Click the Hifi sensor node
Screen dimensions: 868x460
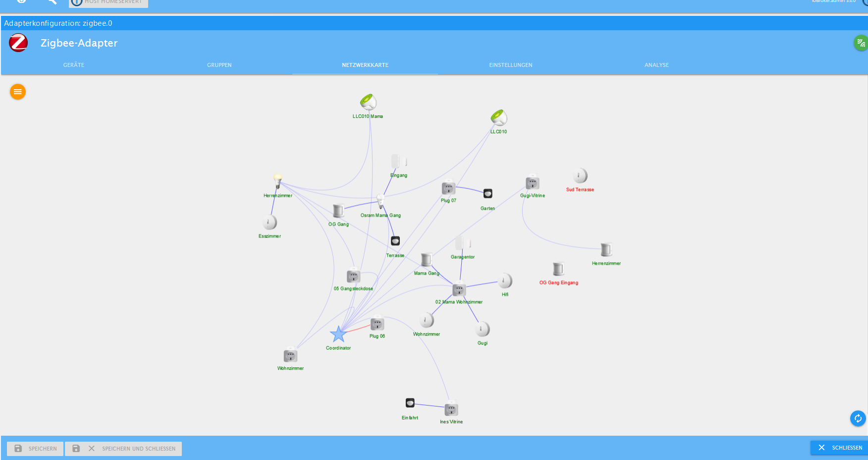(505, 281)
